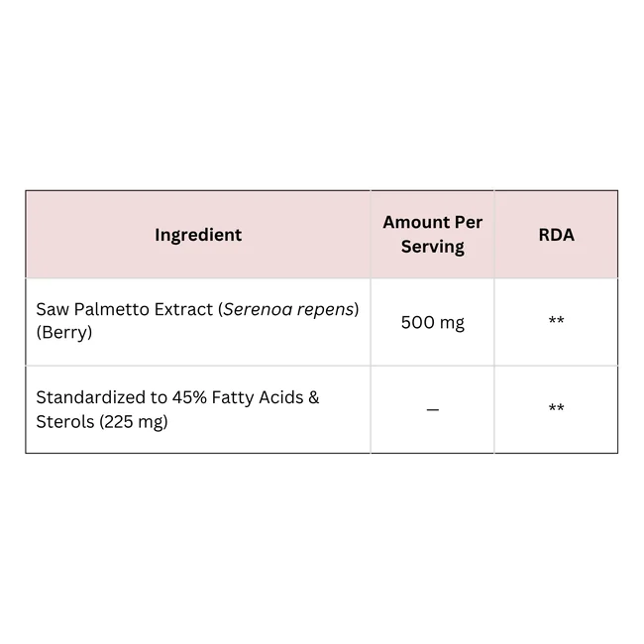Click the dash in the Amount column
Viewport: 644px width, 644px height.
pyautogui.click(x=432, y=409)
